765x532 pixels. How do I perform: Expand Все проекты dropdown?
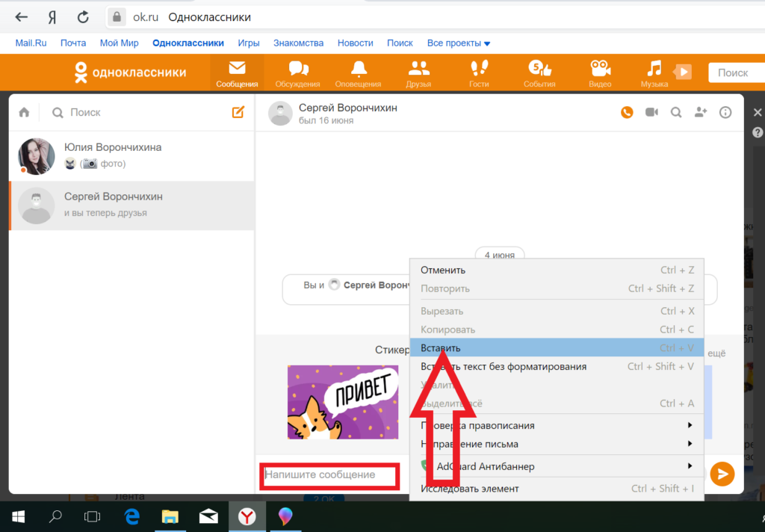click(x=459, y=43)
